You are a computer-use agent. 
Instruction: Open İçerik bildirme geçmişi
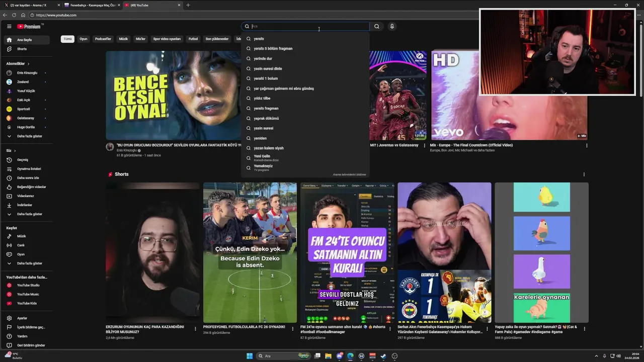tap(26, 327)
